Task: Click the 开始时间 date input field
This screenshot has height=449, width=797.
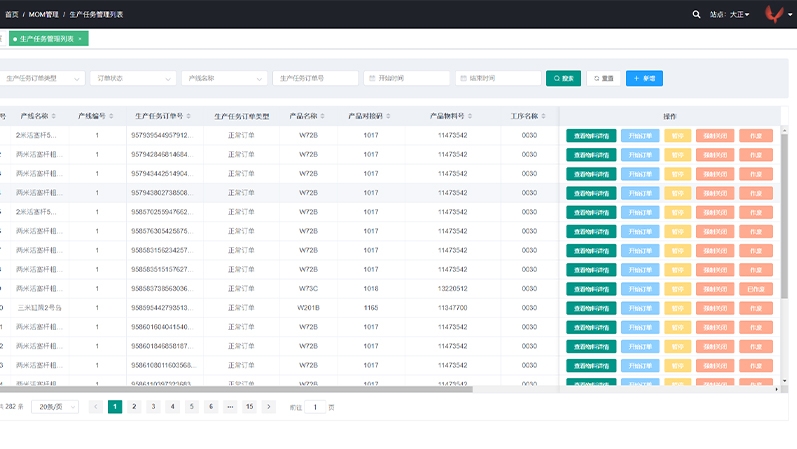Action: pyautogui.click(x=408, y=78)
